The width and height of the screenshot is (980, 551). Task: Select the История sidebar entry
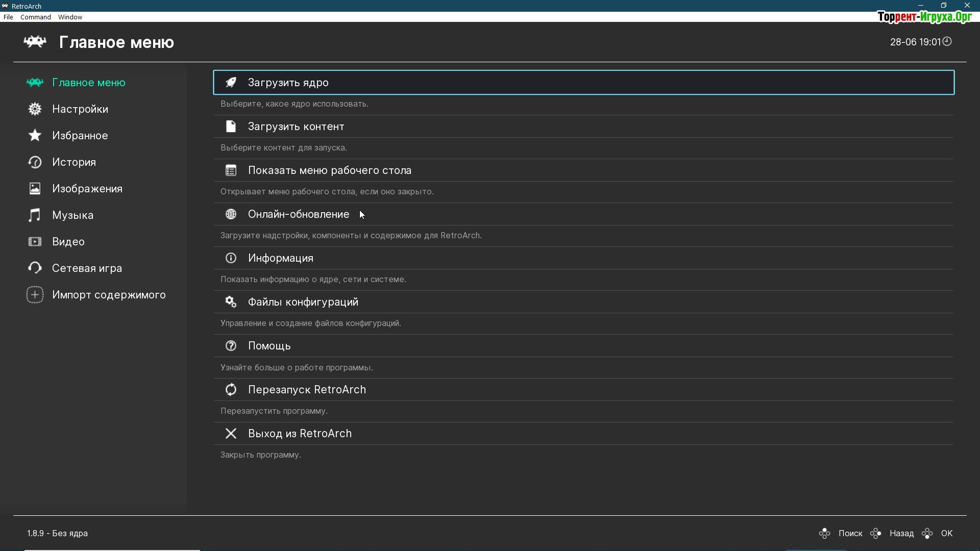[74, 162]
